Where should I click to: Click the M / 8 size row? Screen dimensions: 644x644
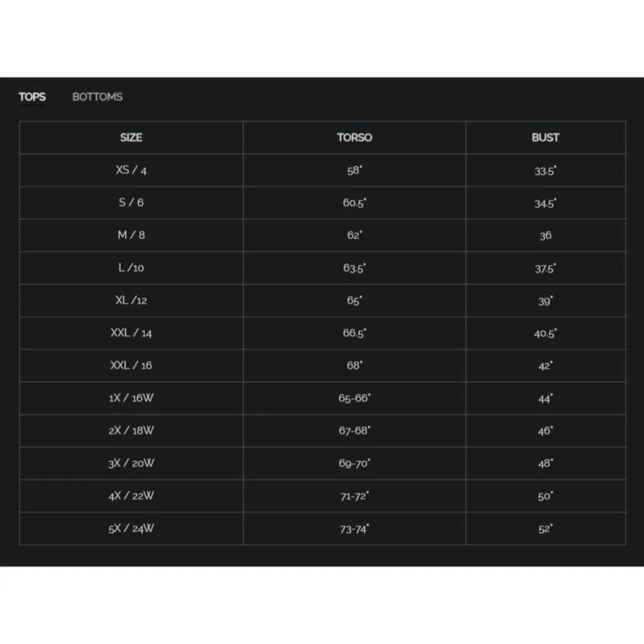pyautogui.click(x=131, y=235)
